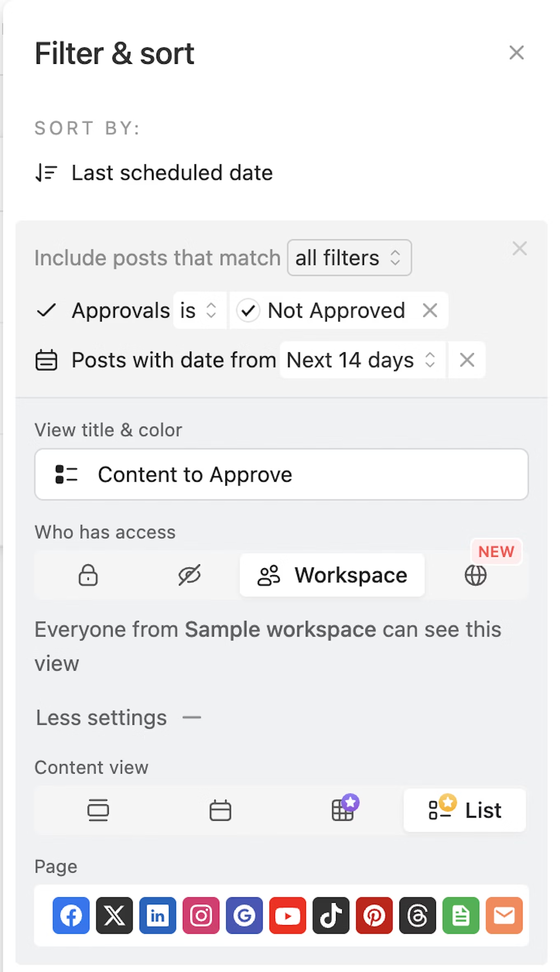This screenshot has height=972, width=560.
Task: Select the Threads page icon
Action: (x=418, y=915)
